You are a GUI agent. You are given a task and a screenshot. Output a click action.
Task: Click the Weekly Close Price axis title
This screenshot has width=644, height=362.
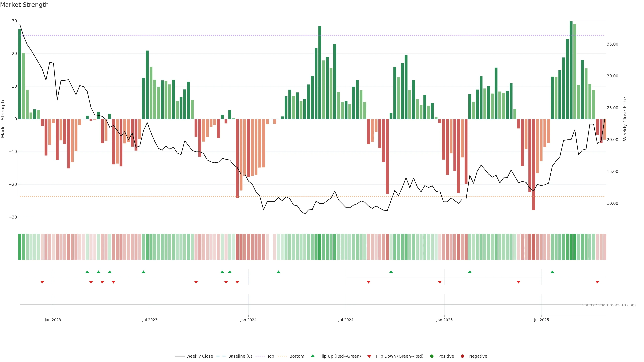click(625, 119)
